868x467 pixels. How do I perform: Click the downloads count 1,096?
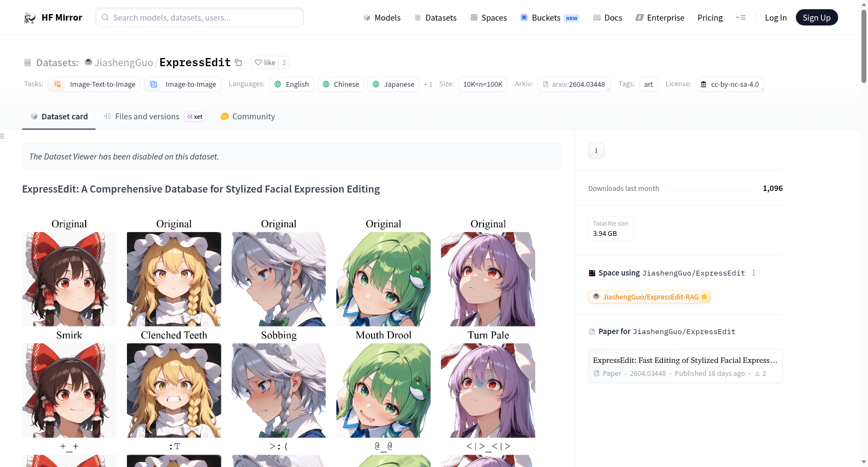pyautogui.click(x=773, y=188)
